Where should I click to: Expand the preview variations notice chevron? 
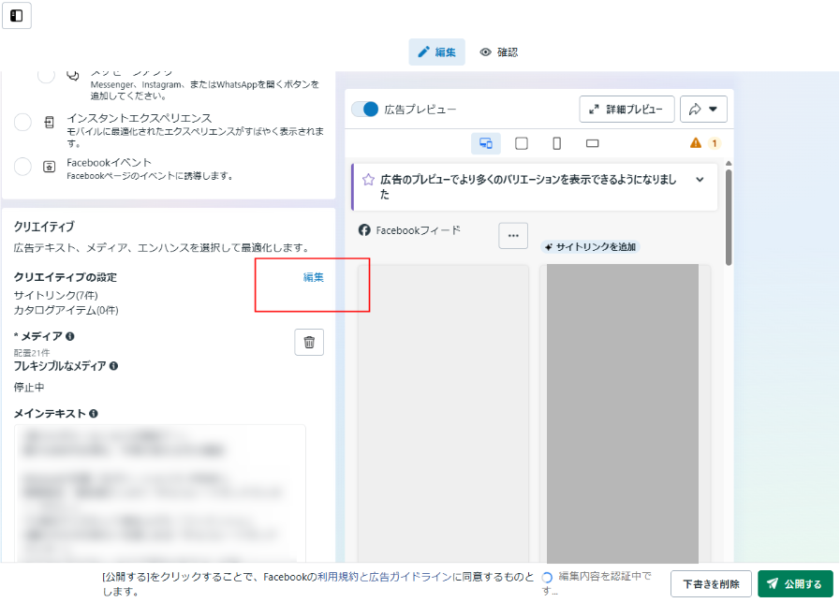point(700,180)
